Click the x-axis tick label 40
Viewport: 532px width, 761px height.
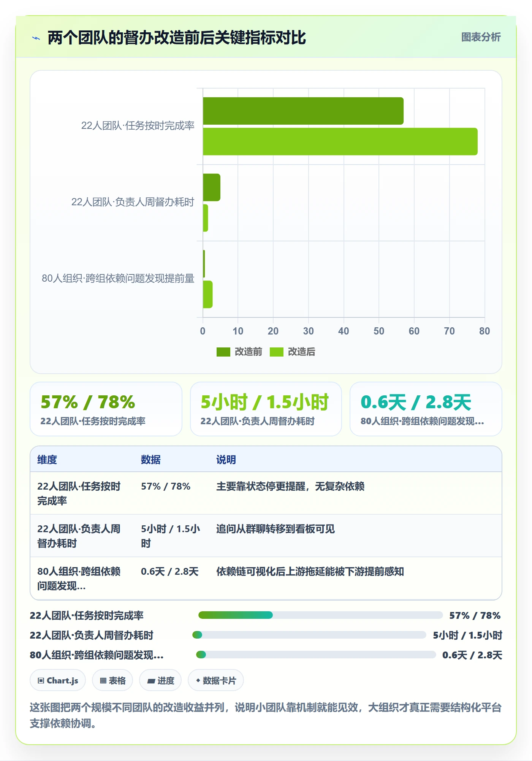tap(344, 331)
